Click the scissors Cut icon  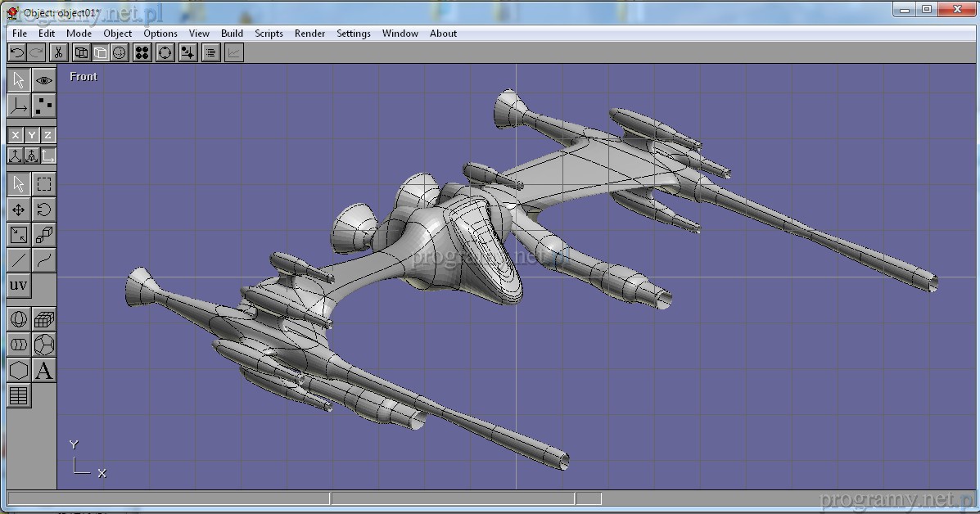[x=58, y=53]
